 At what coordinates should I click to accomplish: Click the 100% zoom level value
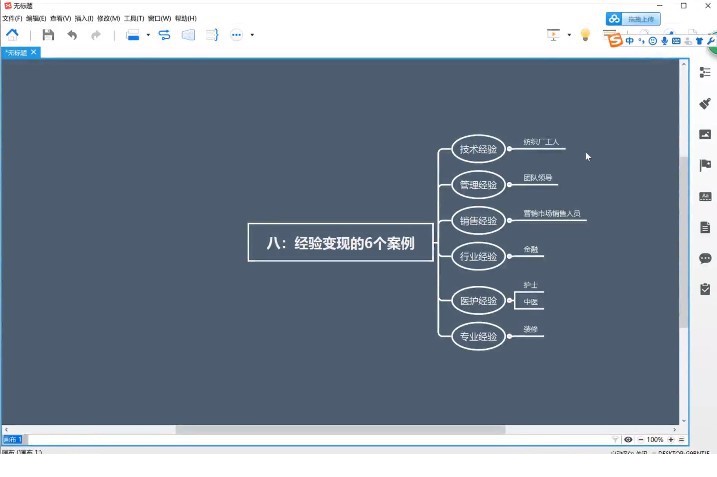(x=655, y=439)
